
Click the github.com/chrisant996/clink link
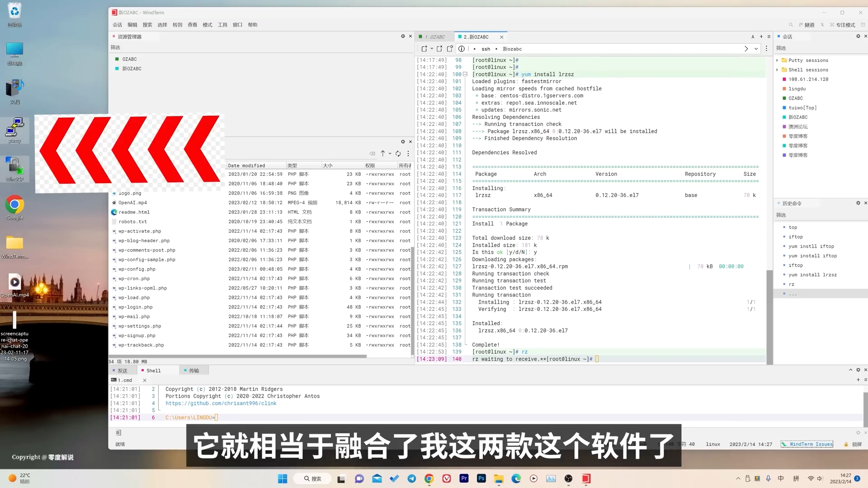coord(221,403)
